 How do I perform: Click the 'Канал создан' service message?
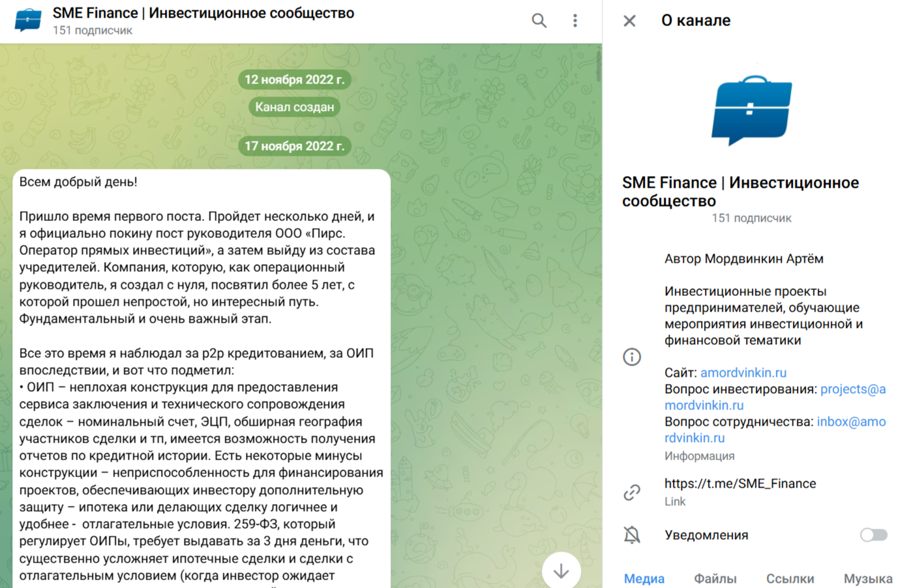pos(294,107)
